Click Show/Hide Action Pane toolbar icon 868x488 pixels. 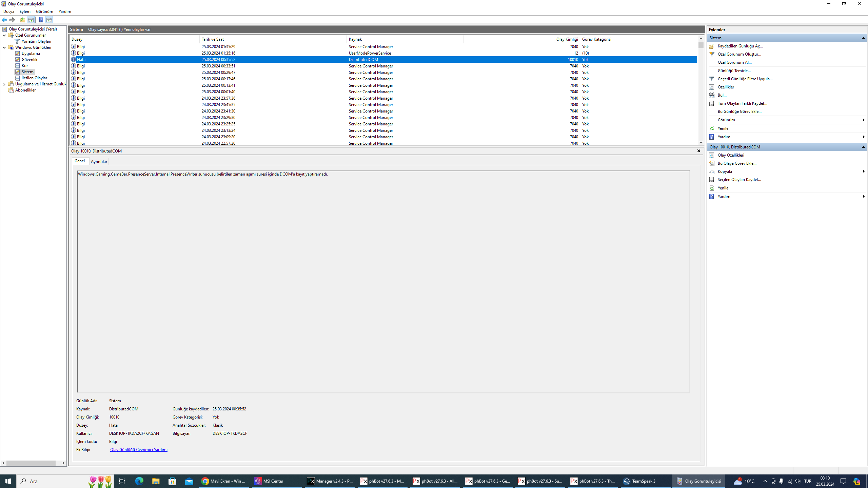click(x=49, y=20)
